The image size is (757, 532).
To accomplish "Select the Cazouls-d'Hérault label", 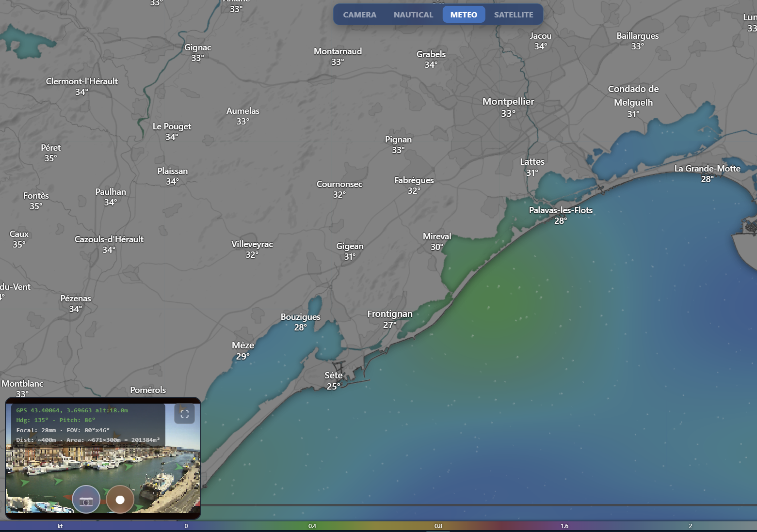I will click(x=109, y=239).
